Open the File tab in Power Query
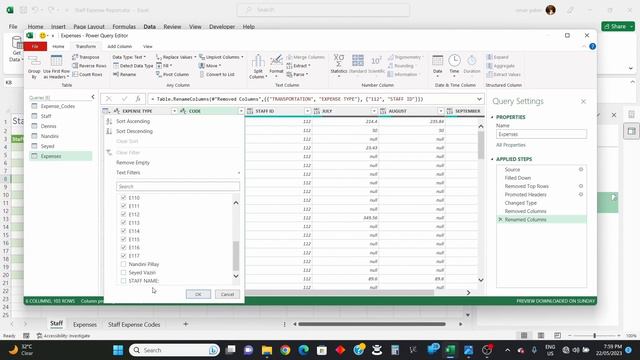The height and width of the screenshot is (360, 640). [35, 47]
